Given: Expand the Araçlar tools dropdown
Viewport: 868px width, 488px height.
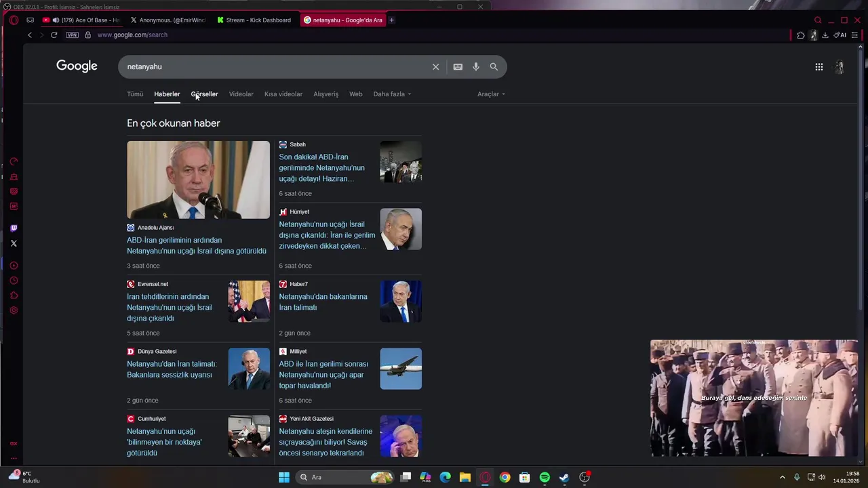Looking at the screenshot, I should [491, 94].
